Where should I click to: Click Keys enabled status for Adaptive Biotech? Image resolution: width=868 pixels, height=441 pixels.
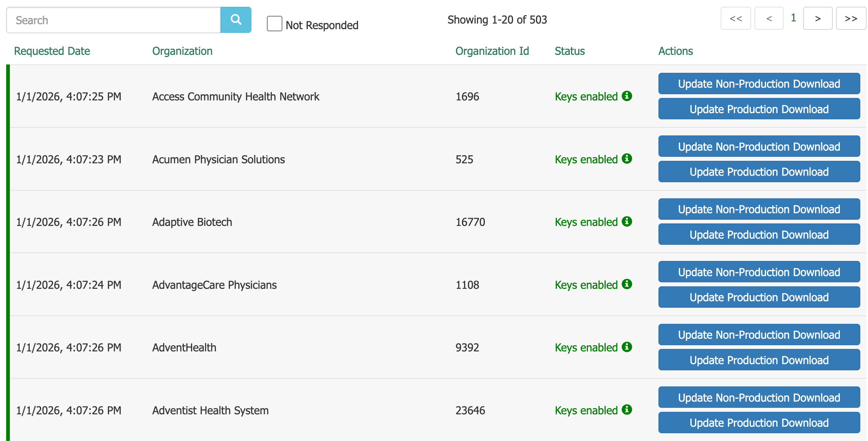tap(586, 222)
